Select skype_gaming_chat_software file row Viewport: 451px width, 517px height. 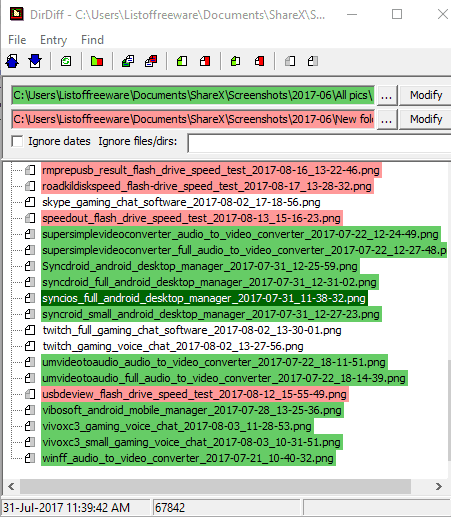click(182, 202)
